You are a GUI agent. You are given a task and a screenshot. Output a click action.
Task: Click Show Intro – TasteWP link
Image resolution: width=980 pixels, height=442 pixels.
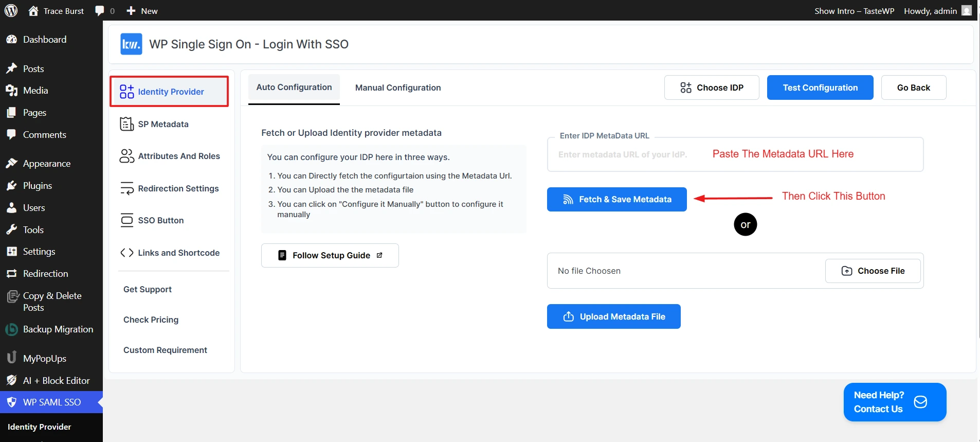coord(854,11)
